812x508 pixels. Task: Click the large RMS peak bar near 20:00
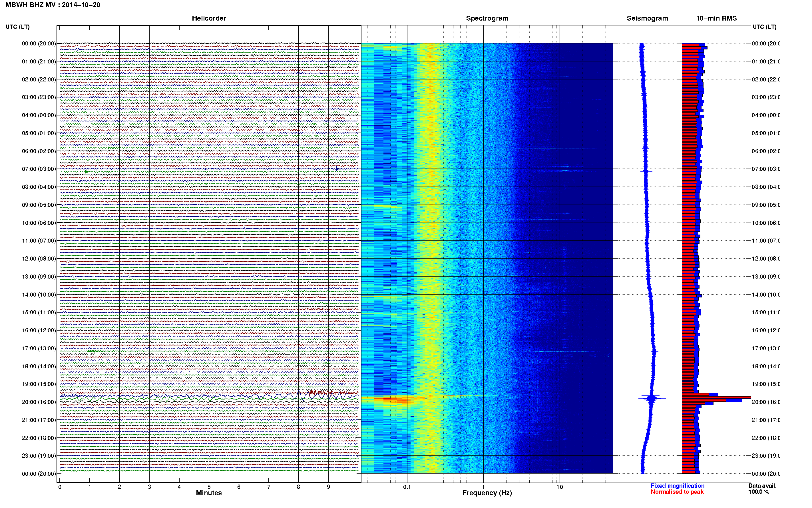716,397
